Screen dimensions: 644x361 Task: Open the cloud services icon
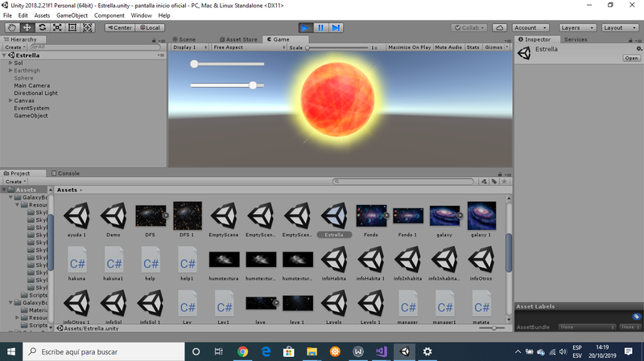(x=499, y=27)
